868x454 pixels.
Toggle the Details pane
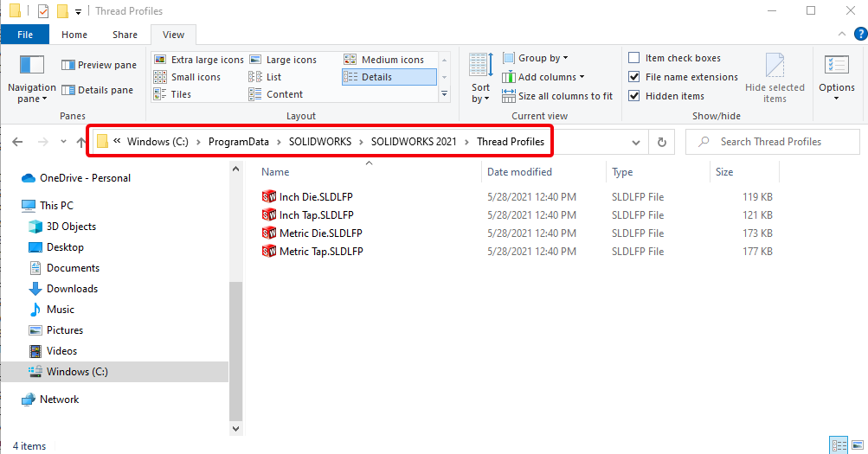98,90
